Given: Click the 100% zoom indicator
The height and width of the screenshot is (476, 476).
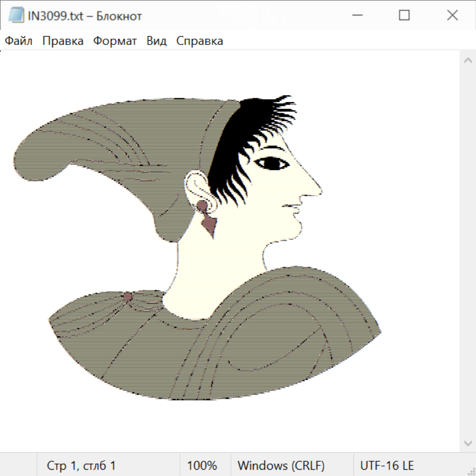Looking at the screenshot, I should coord(202,466).
